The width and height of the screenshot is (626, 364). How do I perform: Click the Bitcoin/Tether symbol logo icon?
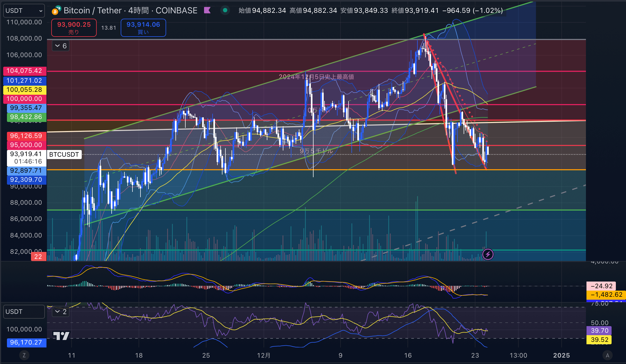click(56, 10)
